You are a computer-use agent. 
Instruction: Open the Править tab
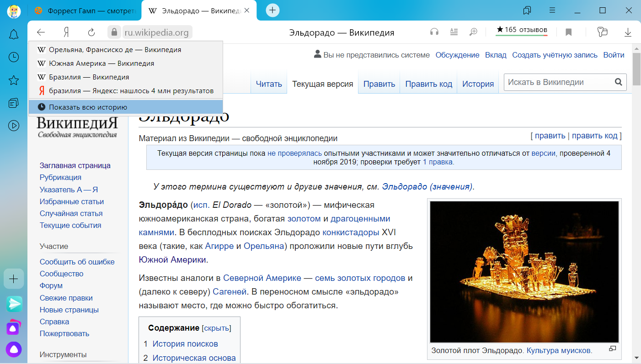379,84
